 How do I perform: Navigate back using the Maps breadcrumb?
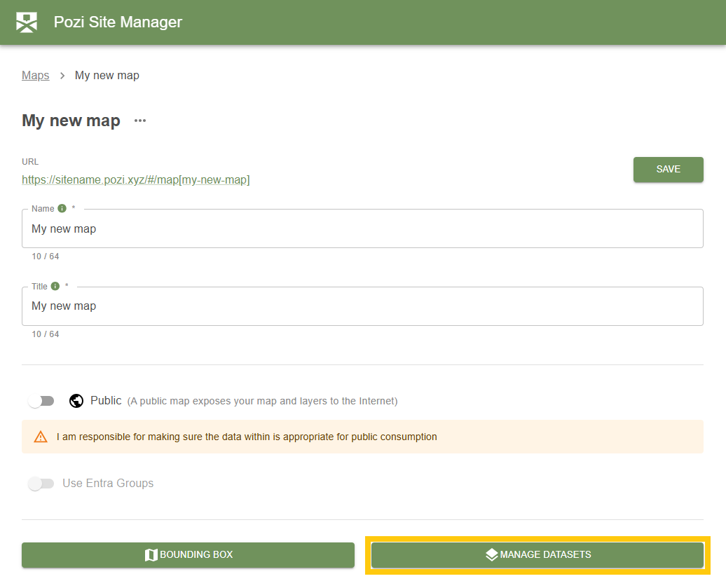point(35,75)
